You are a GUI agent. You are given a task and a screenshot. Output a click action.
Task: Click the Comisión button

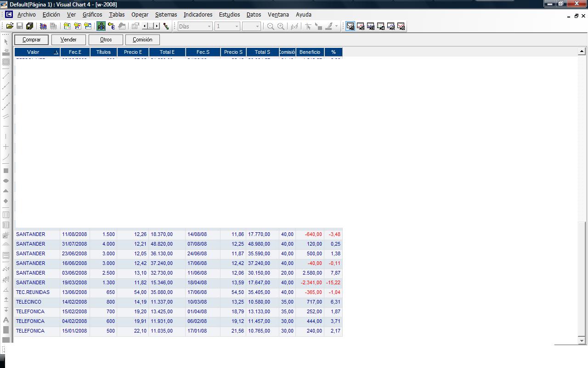pyautogui.click(x=142, y=40)
